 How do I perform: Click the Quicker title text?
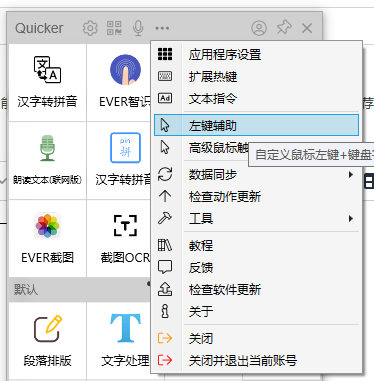click(39, 28)
